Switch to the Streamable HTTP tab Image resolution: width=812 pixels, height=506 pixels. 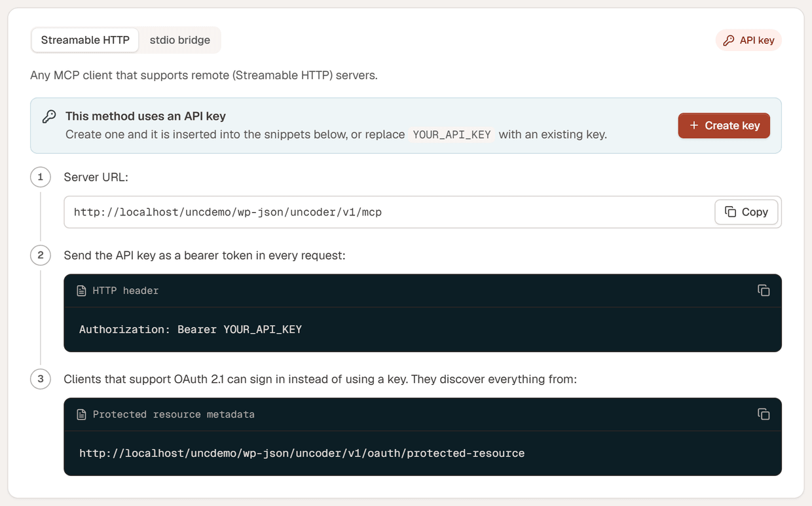tap(85, 40)
